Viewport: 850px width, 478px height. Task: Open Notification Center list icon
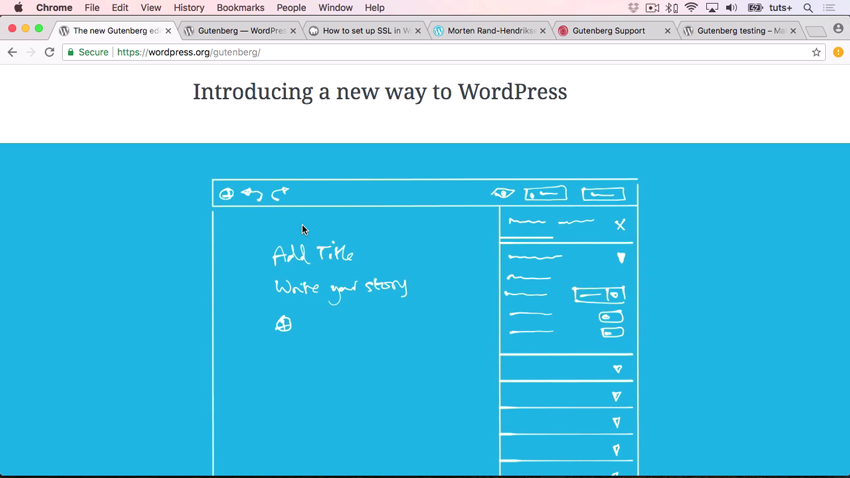[829, 8]
